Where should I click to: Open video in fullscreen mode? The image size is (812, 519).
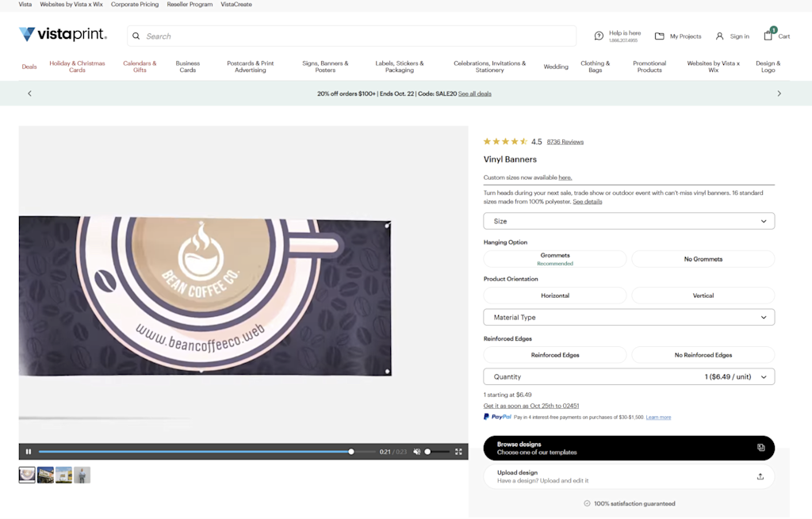point(458,452)
